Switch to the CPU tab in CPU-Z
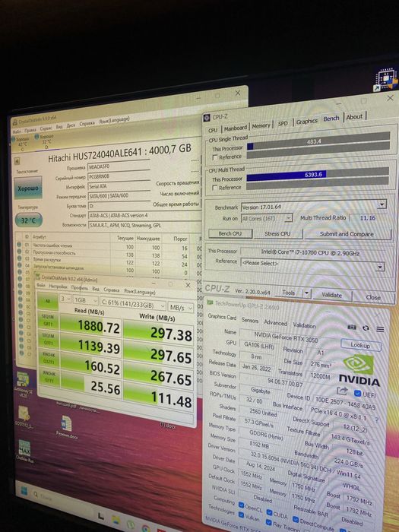 tap(213, 130)
